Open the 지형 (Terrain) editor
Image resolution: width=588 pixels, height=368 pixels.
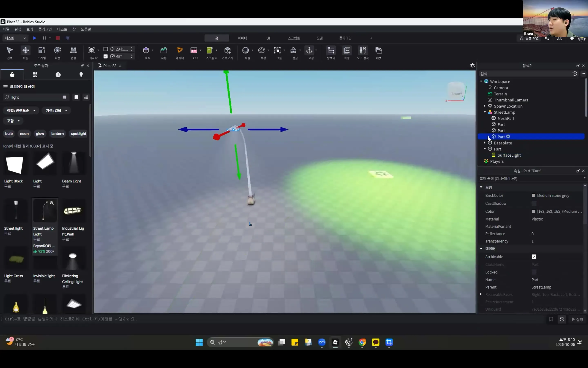[164, 53]
